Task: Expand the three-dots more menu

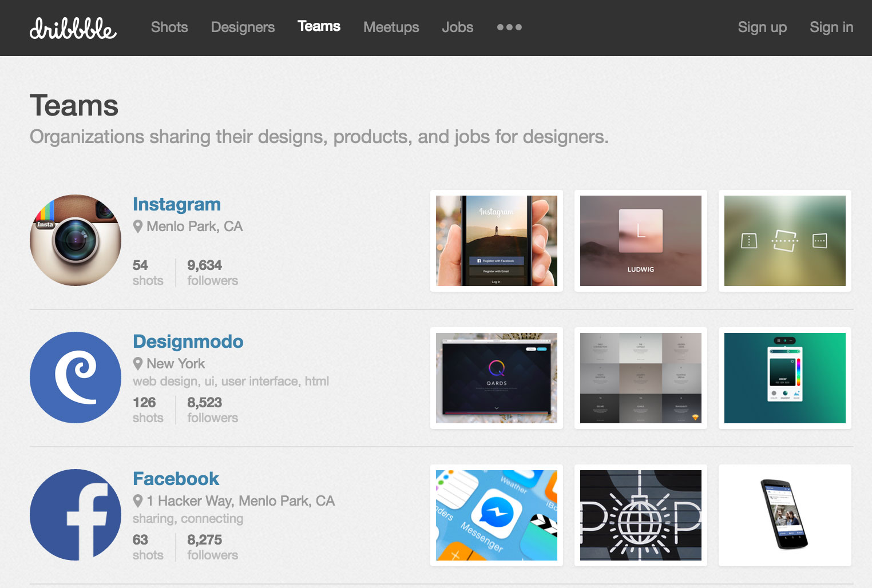Action: (509, 27)
